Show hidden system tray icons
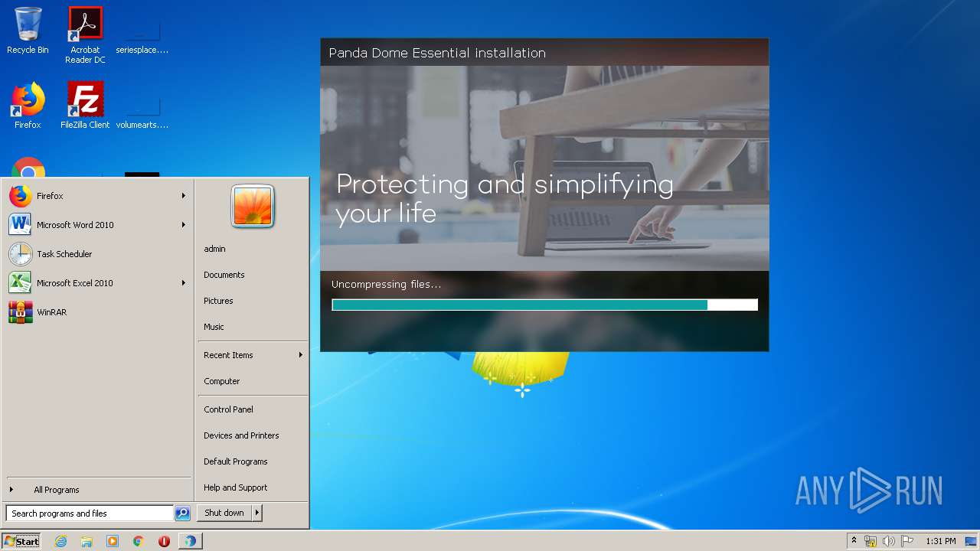 click(854, 541)
